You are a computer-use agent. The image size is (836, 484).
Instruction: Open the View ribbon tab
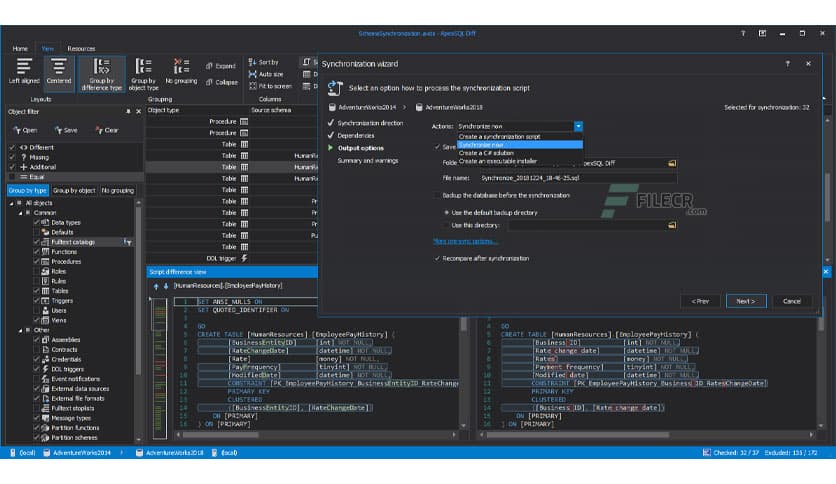tap(47, 49)
